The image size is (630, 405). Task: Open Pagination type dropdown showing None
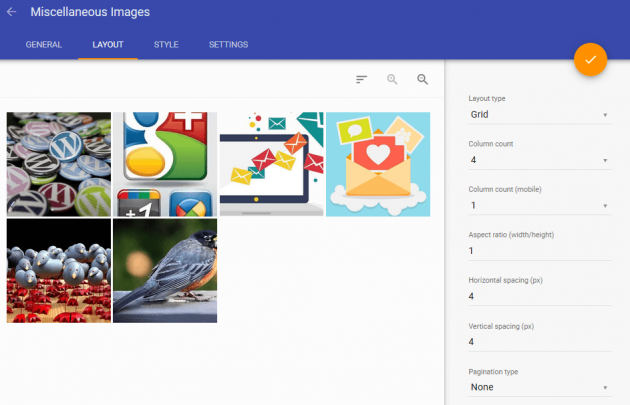tap(540, 387)
